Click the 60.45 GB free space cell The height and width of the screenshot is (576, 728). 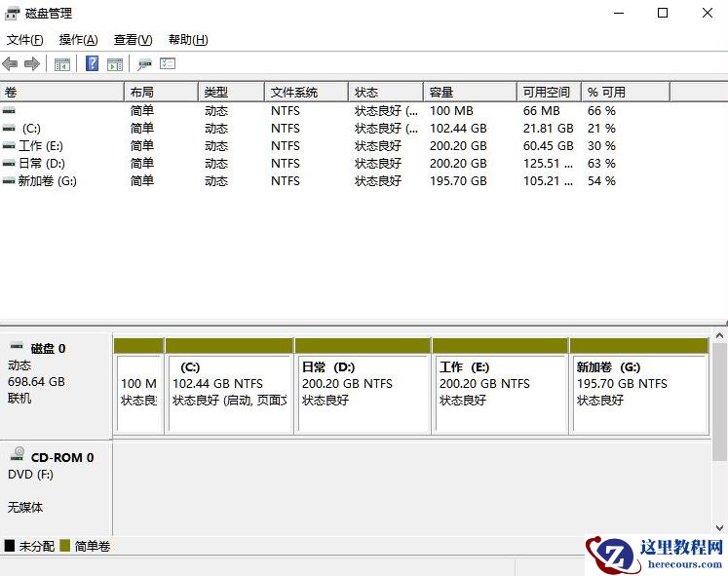[549, 146]
